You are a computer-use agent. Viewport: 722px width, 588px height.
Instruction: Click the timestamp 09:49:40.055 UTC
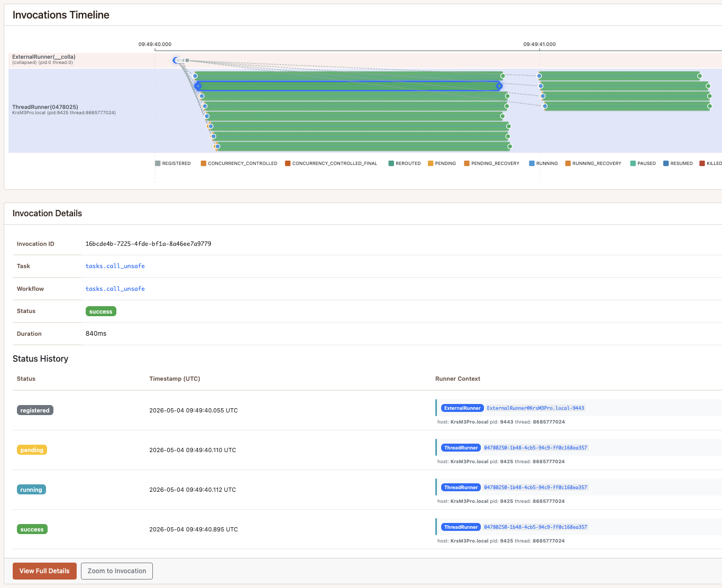(194, 410)
